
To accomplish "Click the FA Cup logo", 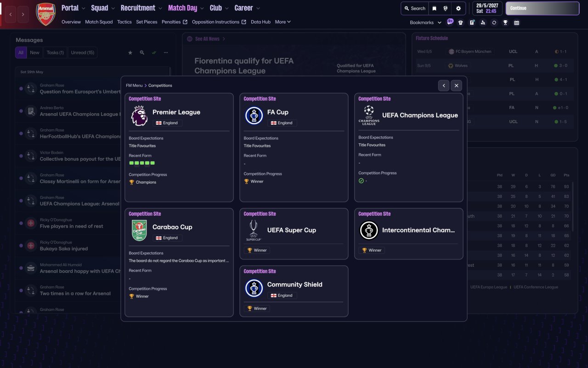I will pos(254,115).
